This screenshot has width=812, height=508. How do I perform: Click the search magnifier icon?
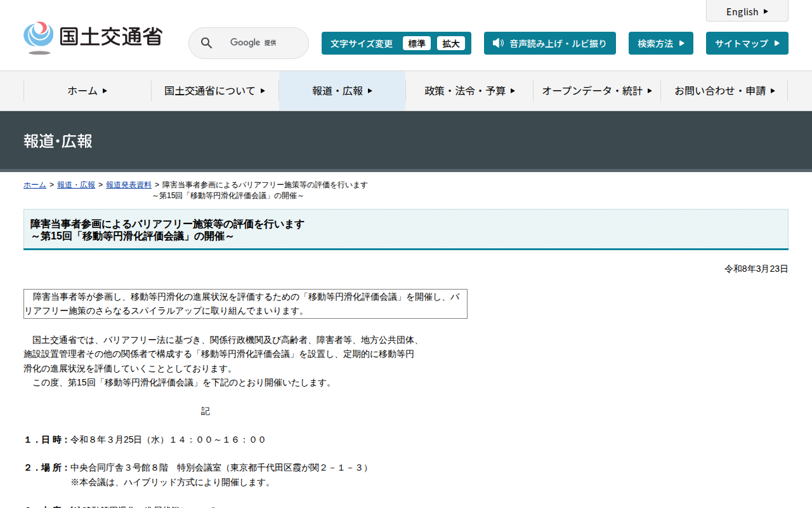tap(207, 43)
